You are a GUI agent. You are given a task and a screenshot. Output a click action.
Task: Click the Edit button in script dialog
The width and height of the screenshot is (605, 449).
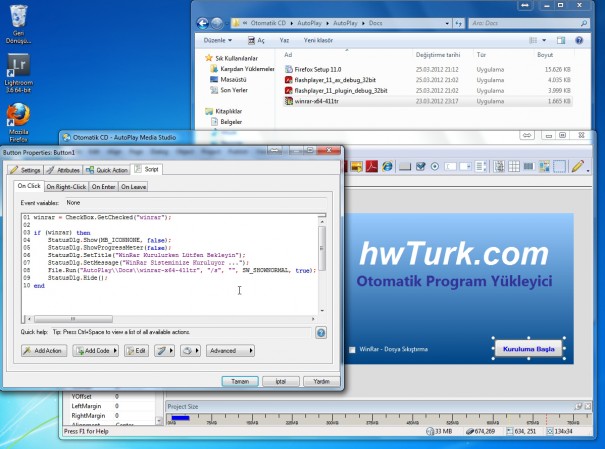tap(137, 351)
